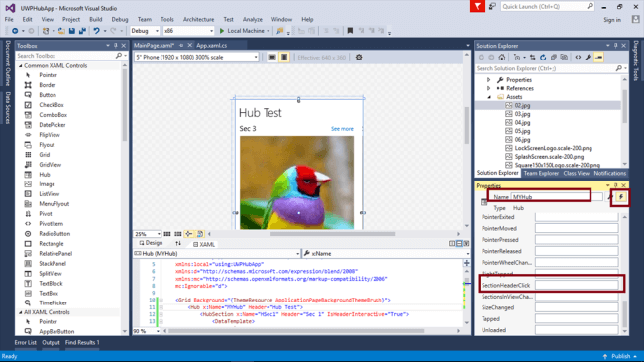Click Sign in link
This screenshot has width=644, height=362.
pyautogui.click(x=612, y=19)
